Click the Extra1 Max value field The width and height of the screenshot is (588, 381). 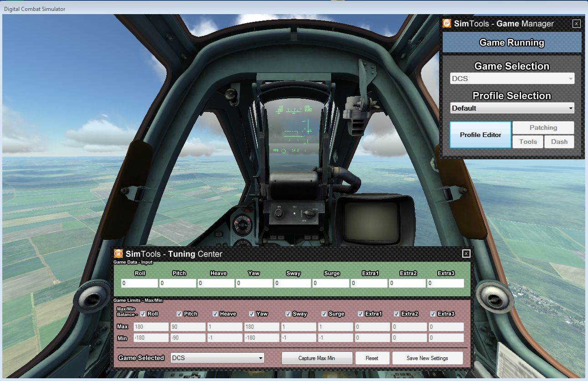tap(372, 327)
